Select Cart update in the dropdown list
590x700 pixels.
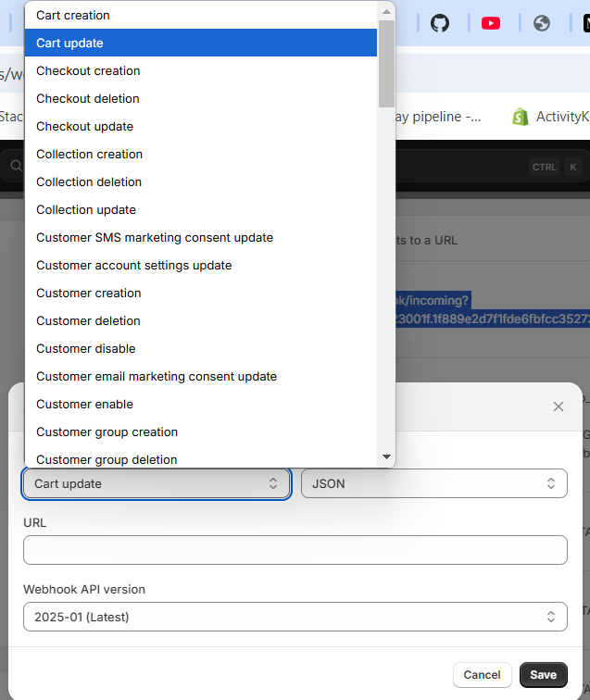click(x=201, y=43)
